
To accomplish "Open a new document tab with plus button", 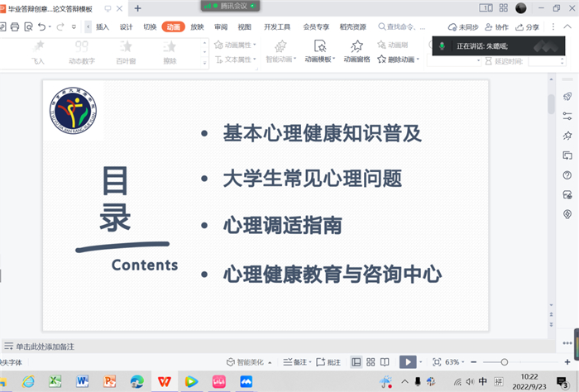I will [138, 8].
